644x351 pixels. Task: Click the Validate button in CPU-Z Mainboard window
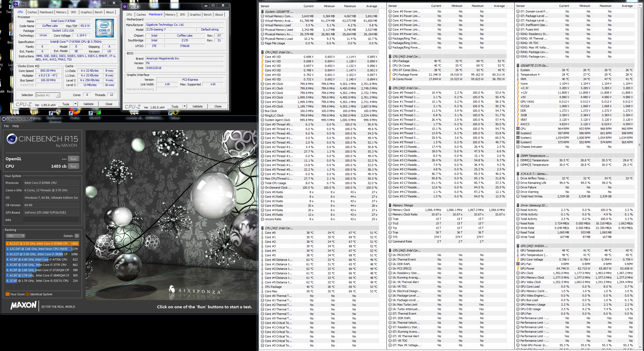197,106
